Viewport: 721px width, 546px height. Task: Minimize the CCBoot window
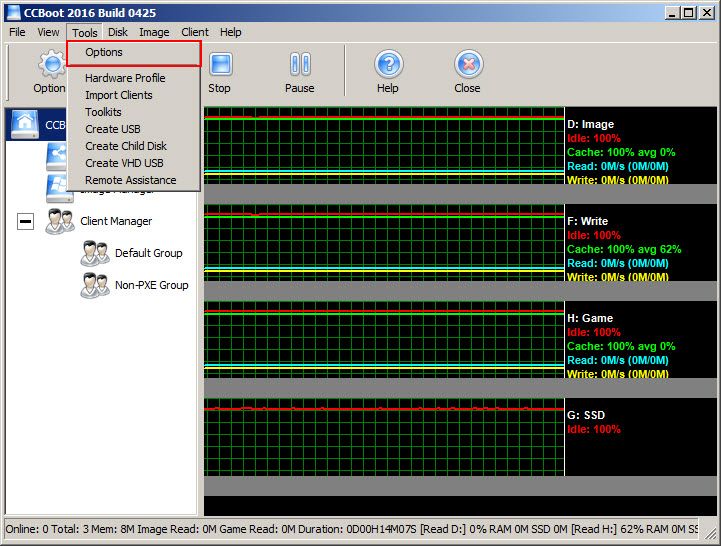pyautogui.click(x=672, y=13)
